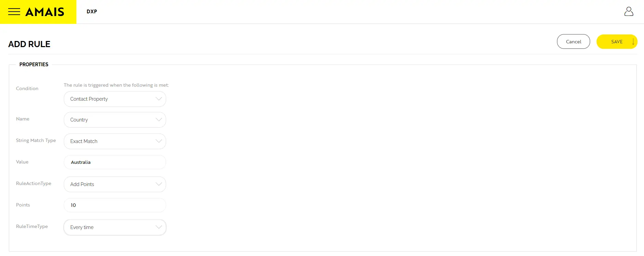Open the String Match Type dropdown
Viewport: 644px width, 256px height.
point(115,141)
